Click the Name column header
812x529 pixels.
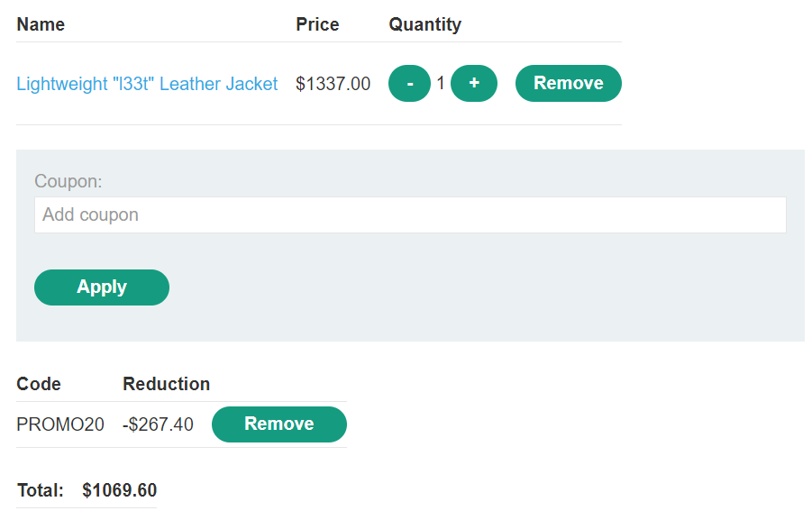[41, 24]
